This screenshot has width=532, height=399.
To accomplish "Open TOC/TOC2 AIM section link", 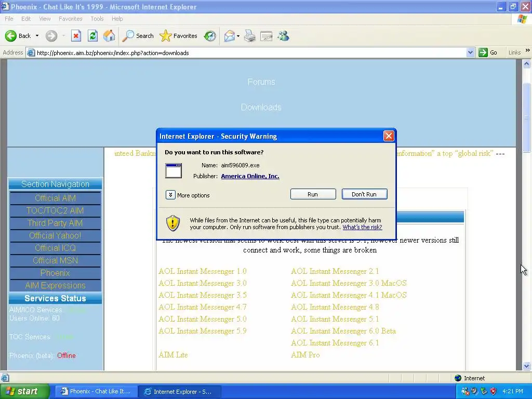I will point(55,210).
